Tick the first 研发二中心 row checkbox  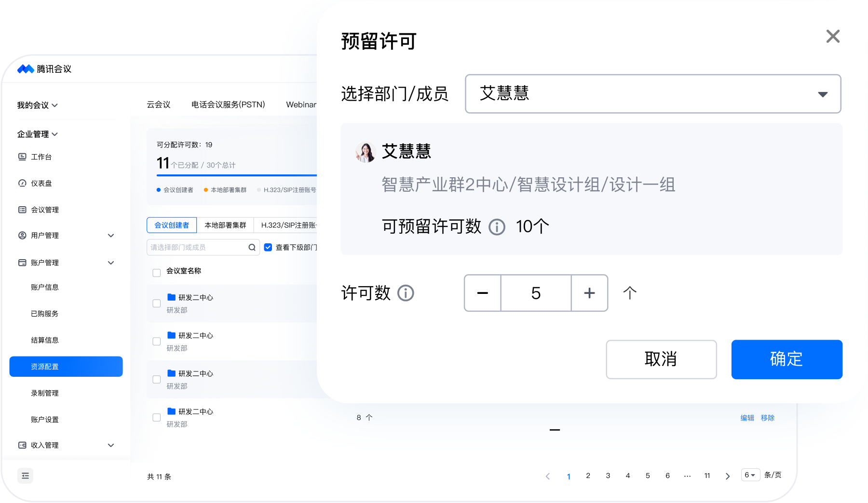(x=157, y=304)
